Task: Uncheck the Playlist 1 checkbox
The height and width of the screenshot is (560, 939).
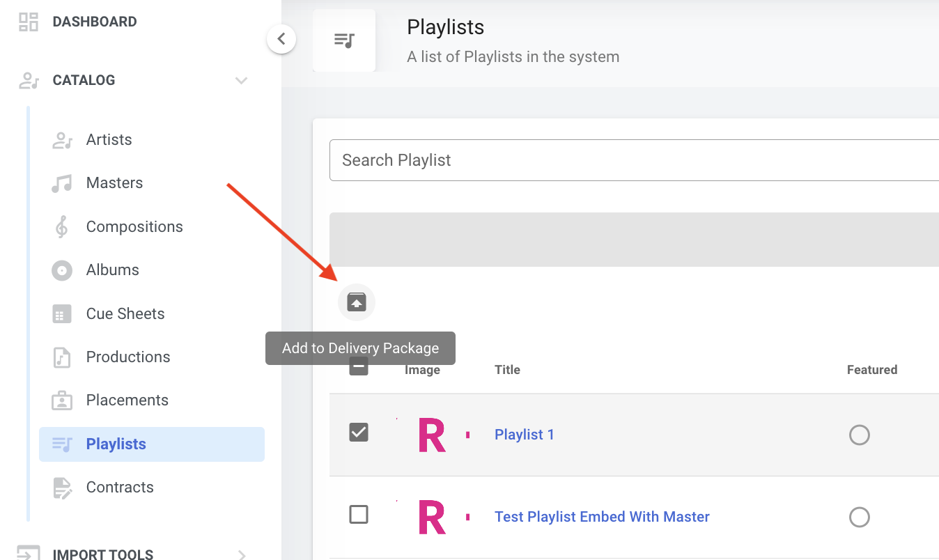Action: (359, 433)
